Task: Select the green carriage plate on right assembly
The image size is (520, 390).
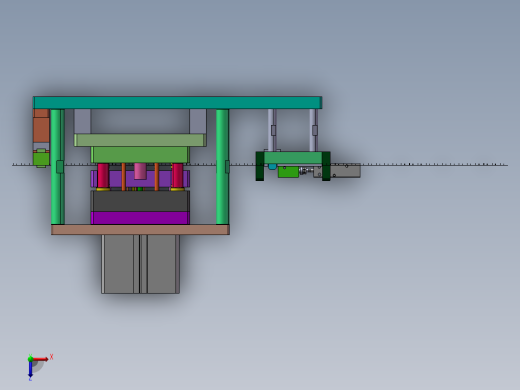Action: (293, 158)
